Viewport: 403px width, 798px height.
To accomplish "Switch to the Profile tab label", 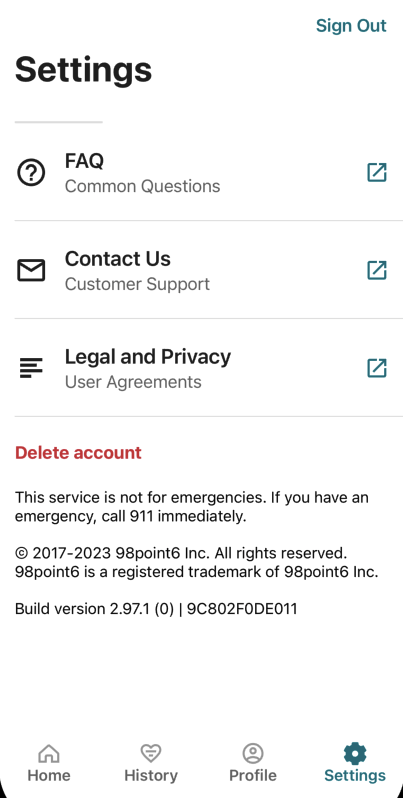I will [x=253, y=776].
